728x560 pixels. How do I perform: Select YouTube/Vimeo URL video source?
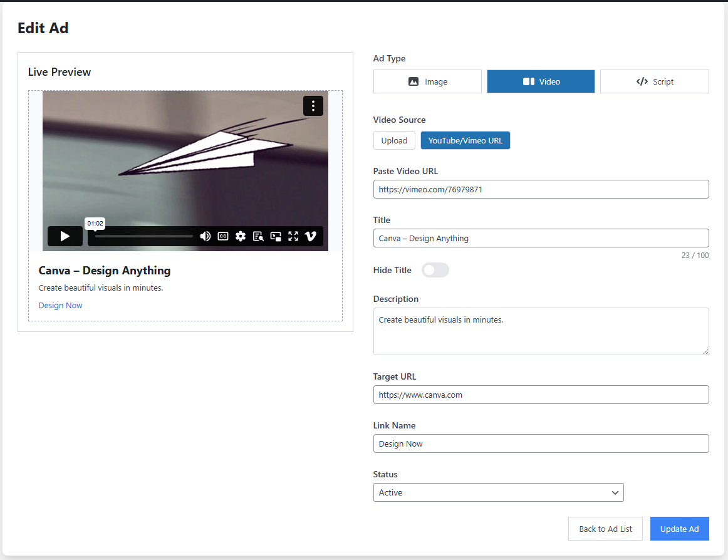465,140
